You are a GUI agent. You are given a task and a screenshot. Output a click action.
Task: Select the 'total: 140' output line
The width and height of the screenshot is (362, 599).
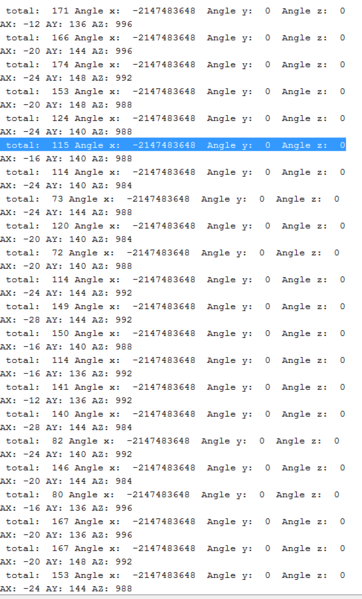pyautogui.click(x=176, y=414)
